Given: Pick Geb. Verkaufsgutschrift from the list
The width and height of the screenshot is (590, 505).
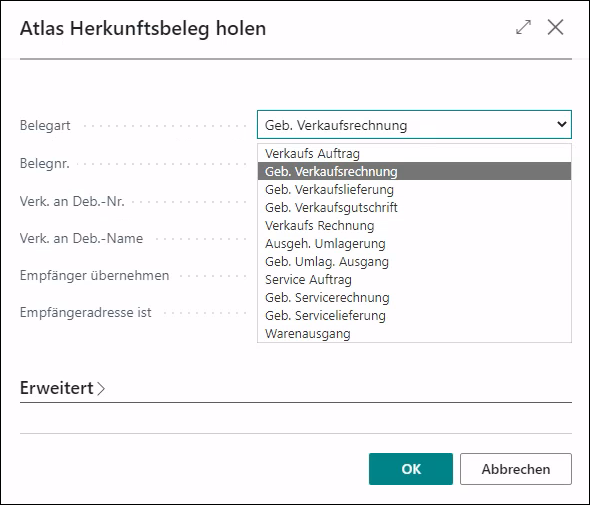Looking at the screenshot, I should (x=414, y=208).
